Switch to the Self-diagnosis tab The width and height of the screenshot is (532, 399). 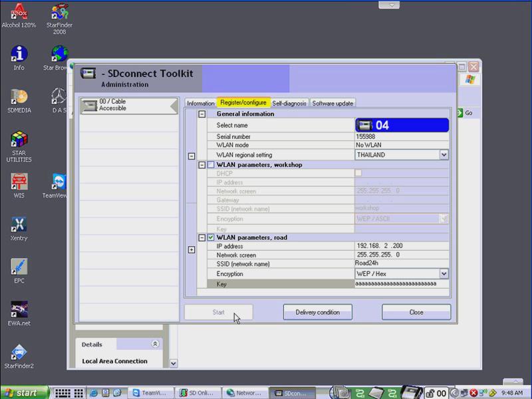point(289,103)
